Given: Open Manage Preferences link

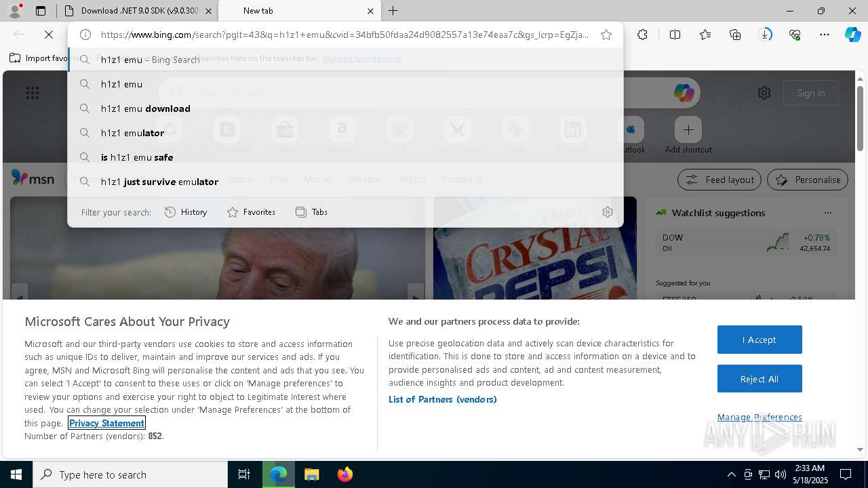Looking at the screenshot, I should 759,417.
